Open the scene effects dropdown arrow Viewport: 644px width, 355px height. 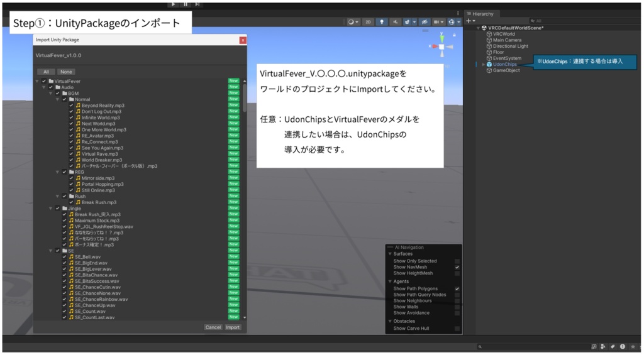pos(414,22)
